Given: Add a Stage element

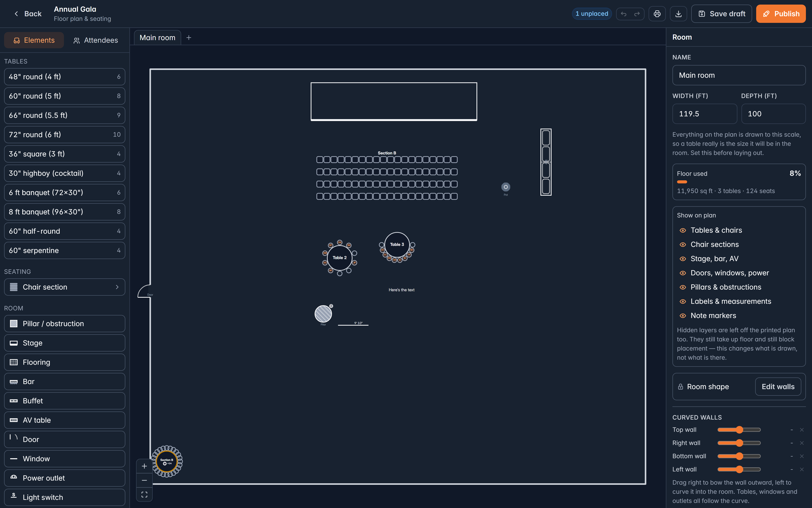Looking at the screenshot, I should [x=64, y=343].
